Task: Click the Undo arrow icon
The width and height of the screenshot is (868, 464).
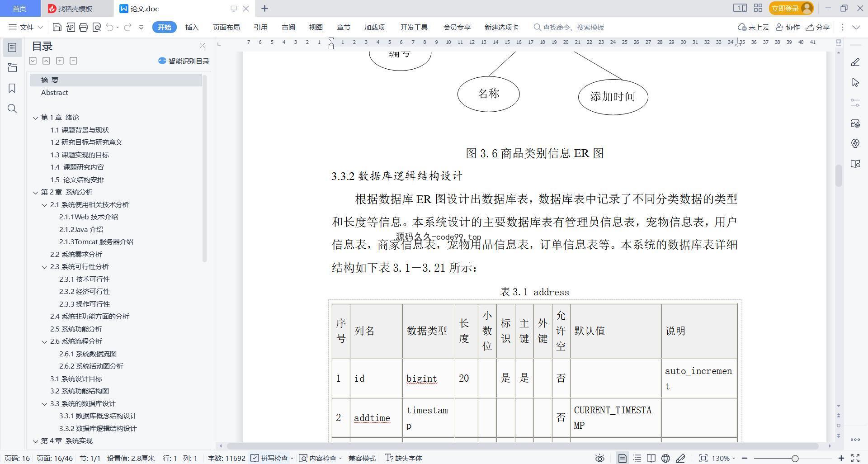Action: [x=109, y=27]
